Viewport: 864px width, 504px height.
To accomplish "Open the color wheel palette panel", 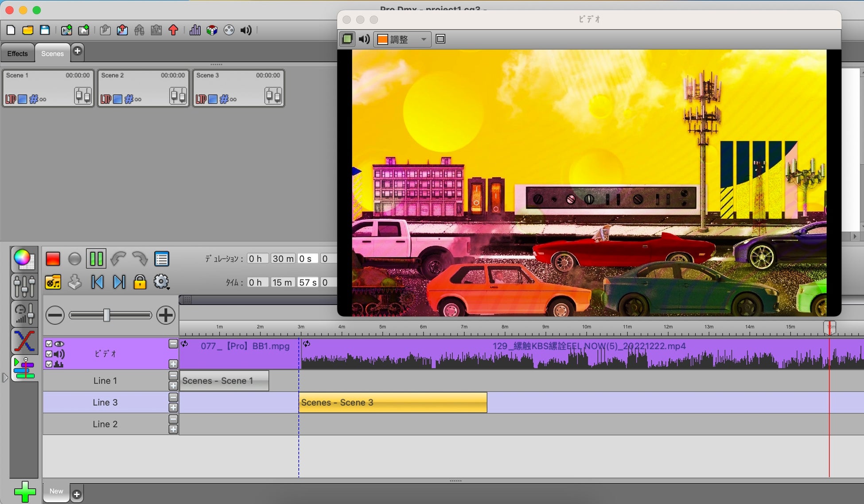I will (23, 259).
